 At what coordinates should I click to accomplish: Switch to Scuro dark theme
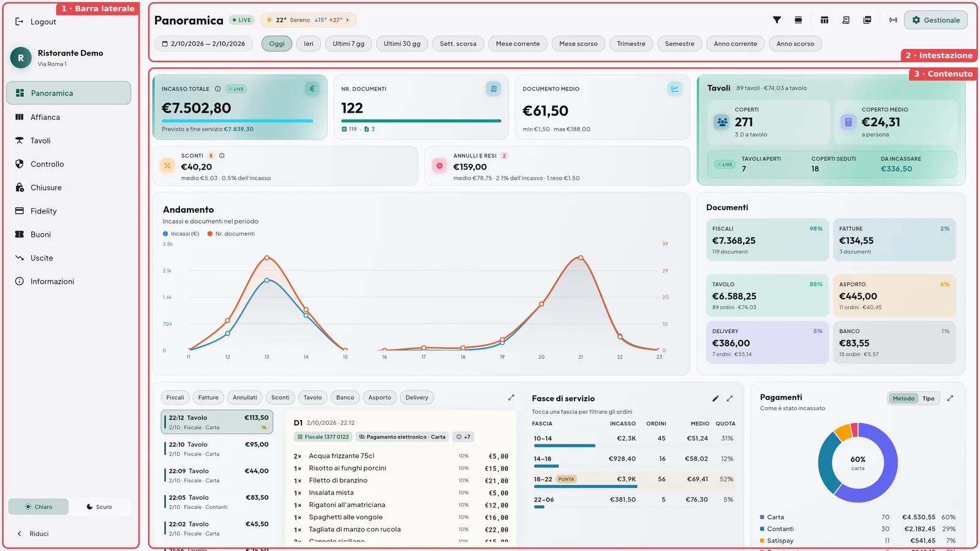[99, 507]
